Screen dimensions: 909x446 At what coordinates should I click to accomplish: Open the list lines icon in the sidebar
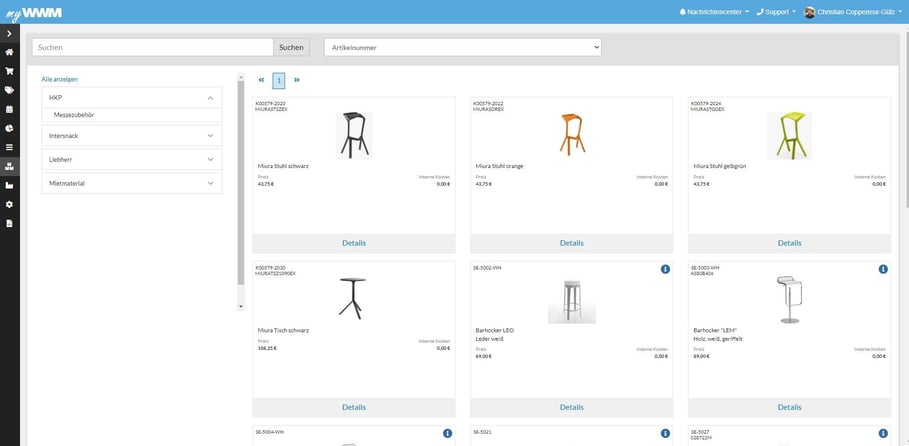click(x=9, y=147)
